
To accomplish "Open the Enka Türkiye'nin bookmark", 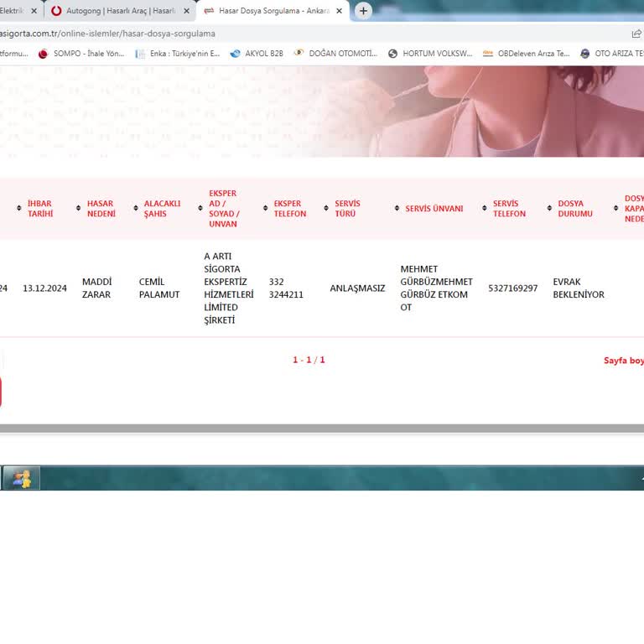I will (178, 54).
